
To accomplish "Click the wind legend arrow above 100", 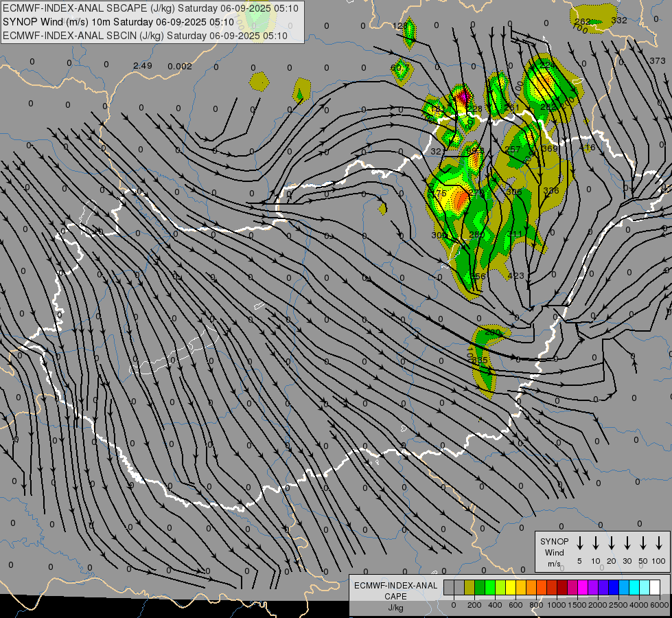I will [x=659, y=543].
